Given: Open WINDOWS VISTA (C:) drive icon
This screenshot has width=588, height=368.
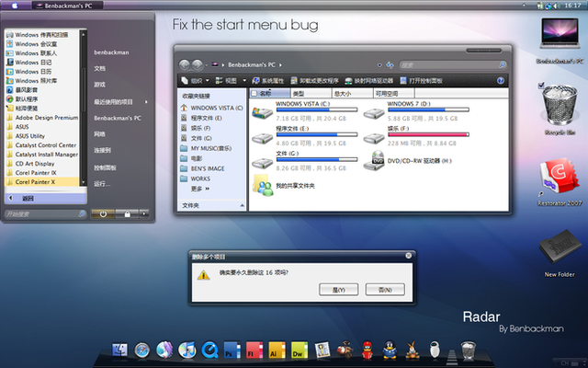Looking at the screenshot, I should pyautogui.click(x=262, y=112).
